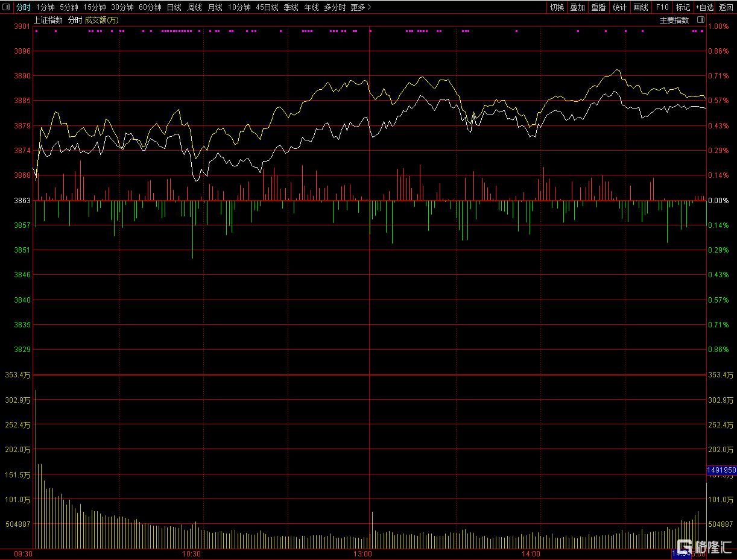Screen dimensions: 737x560
Task: Click the 返回 back button
Action: (726, 7)
